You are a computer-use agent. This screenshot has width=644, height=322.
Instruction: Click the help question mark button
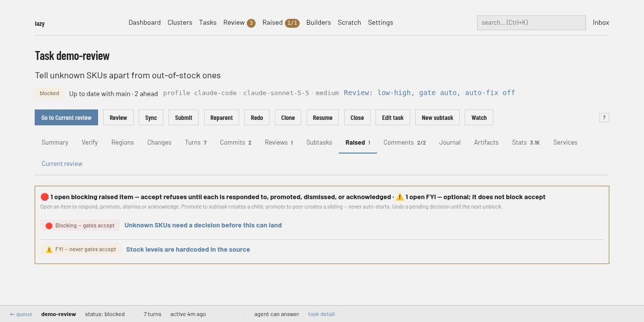[x=604, y=117]
